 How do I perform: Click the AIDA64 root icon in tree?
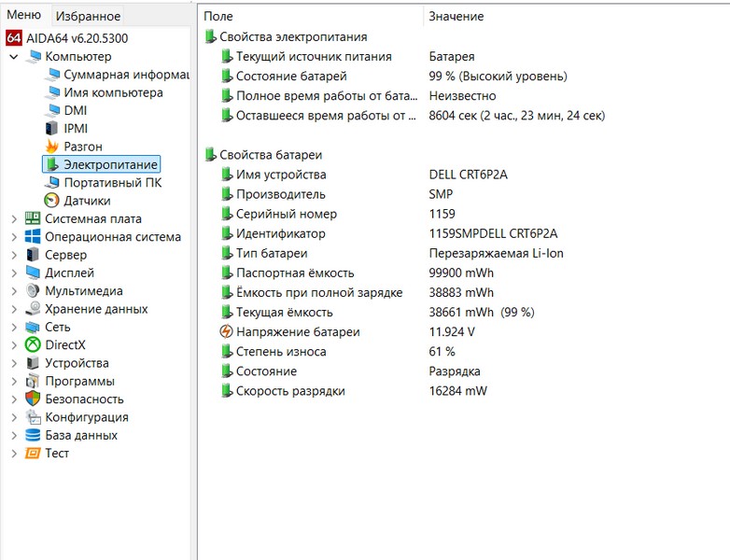click(14, 38)
